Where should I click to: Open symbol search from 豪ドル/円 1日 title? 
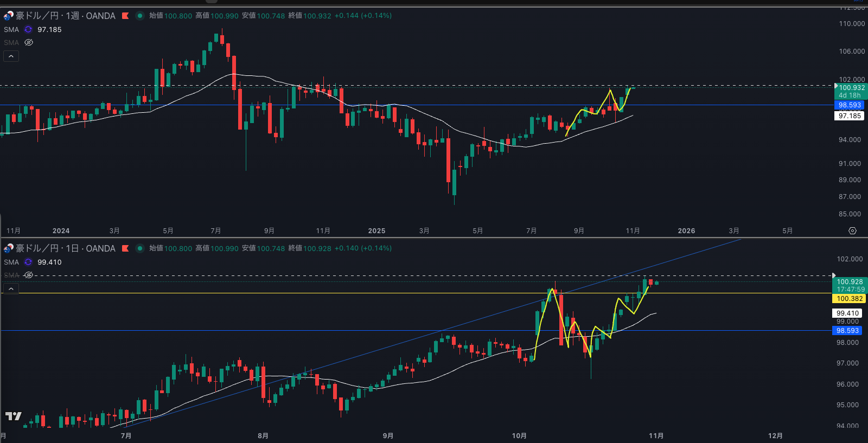point(65,248)
